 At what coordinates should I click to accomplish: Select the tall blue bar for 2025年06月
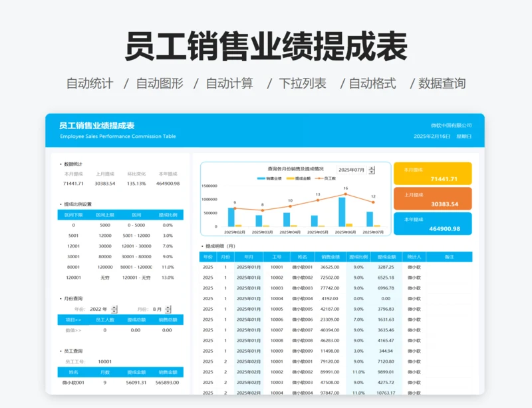point(342,212)
